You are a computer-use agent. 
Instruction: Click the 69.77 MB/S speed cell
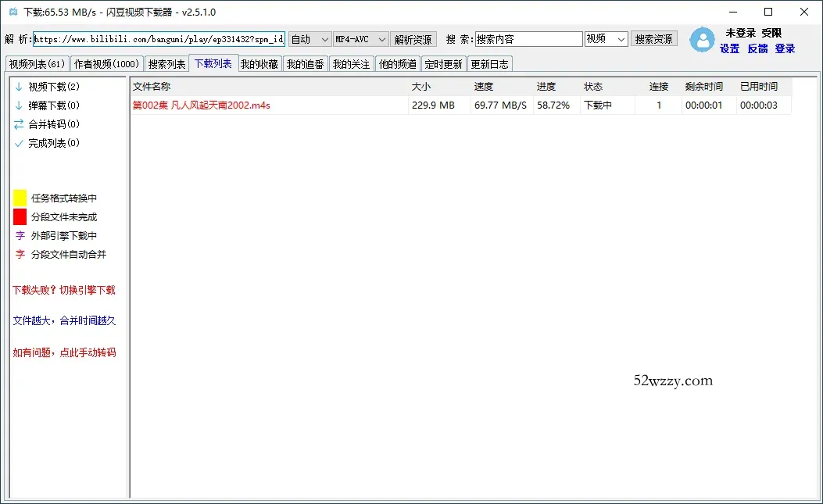[503, 105]
